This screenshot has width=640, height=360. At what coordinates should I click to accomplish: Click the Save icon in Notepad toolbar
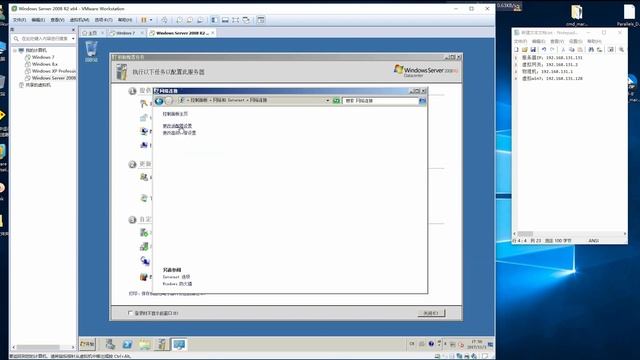click(533, 49)
